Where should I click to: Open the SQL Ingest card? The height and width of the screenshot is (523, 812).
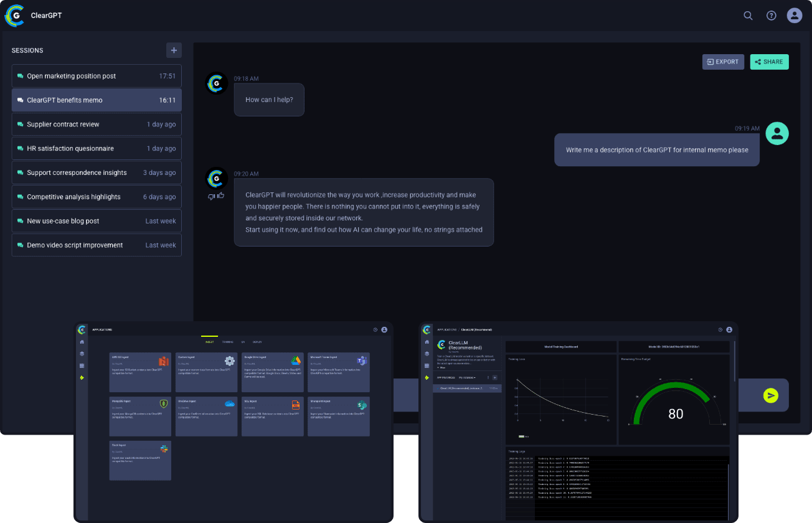[272, 417]
